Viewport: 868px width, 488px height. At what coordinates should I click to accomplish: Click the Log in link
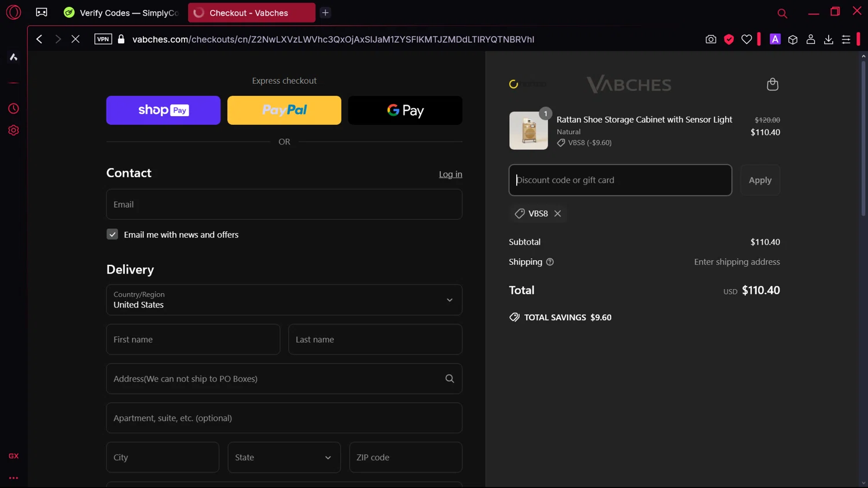(x=450, y=174)
